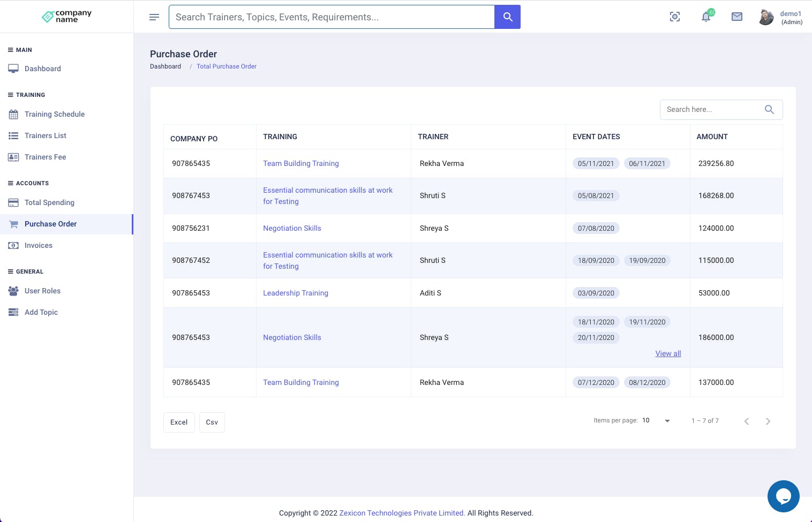The width and height of the screenshot is (812, 522).
Task: Open the demo1 admin profile avatar
Action: click(x=766, y=17)
